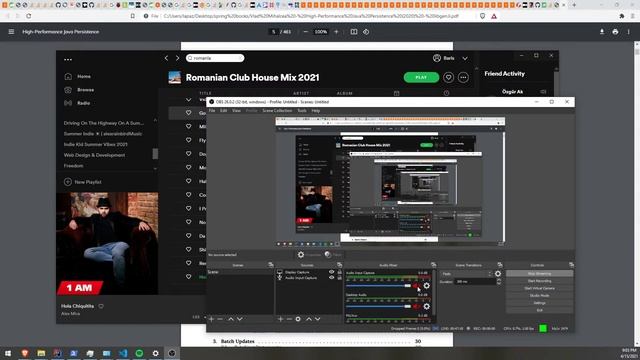Adjust Audio Input Capture volume slider
Image resolution: width=640 pixels, height=360 pixels.
coord(378,286)
